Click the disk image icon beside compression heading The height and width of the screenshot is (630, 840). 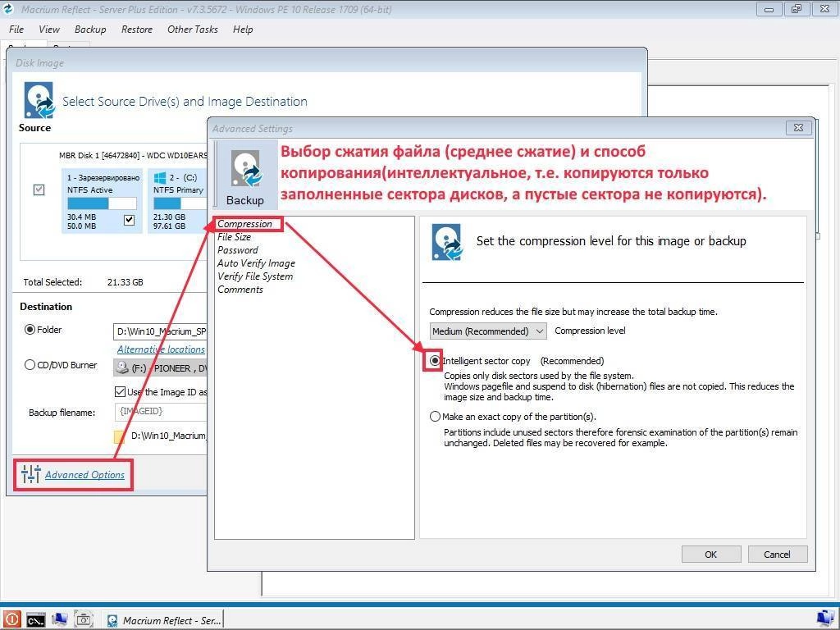pyautogui.click(x=447, y=243)
